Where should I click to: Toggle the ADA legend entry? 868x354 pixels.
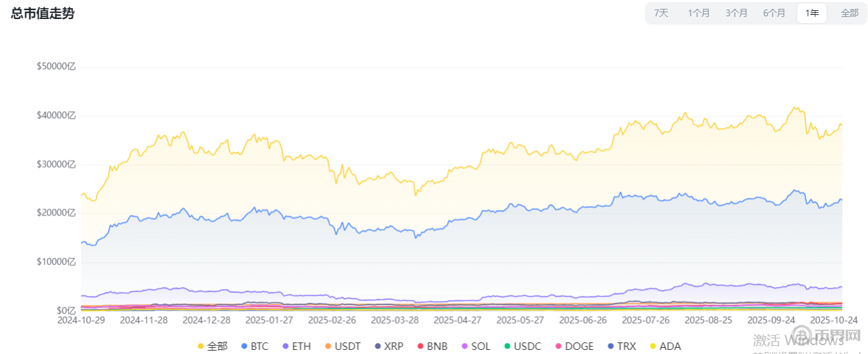tap(665, 346)
